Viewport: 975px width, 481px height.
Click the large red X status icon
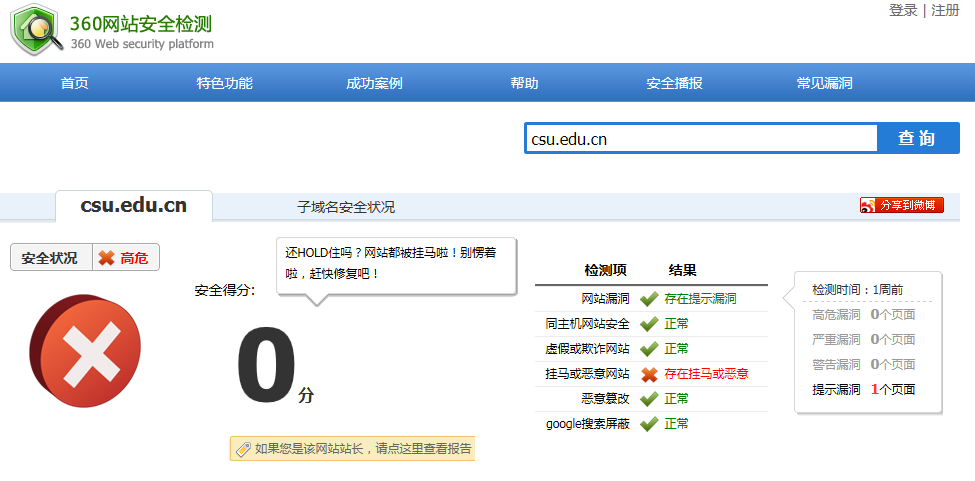(86, 356)
